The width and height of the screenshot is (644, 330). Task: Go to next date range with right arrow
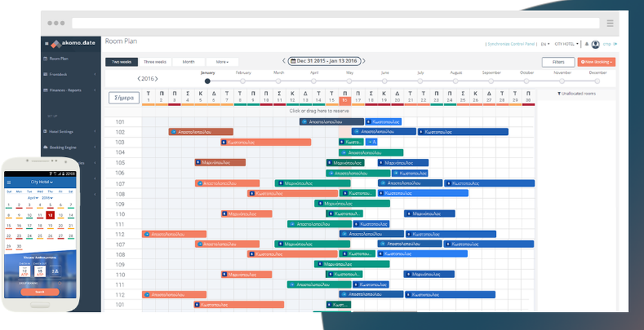tap(364, 61)
